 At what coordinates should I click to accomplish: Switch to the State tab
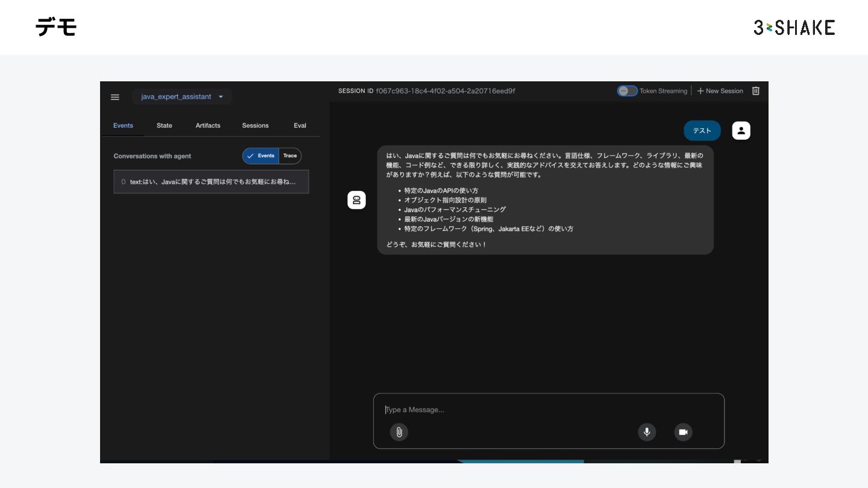point(164,125)
